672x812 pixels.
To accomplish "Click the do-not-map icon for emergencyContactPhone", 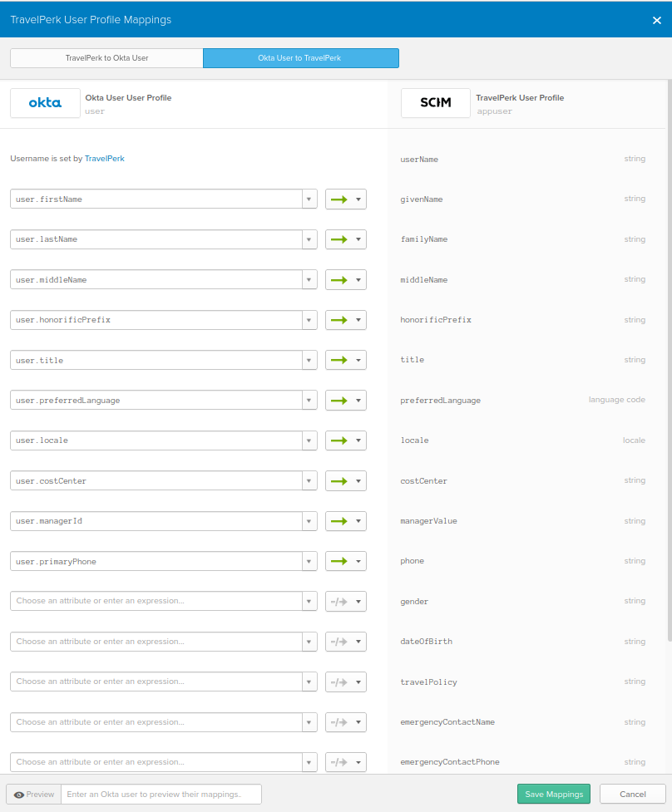I will point(338,762).
